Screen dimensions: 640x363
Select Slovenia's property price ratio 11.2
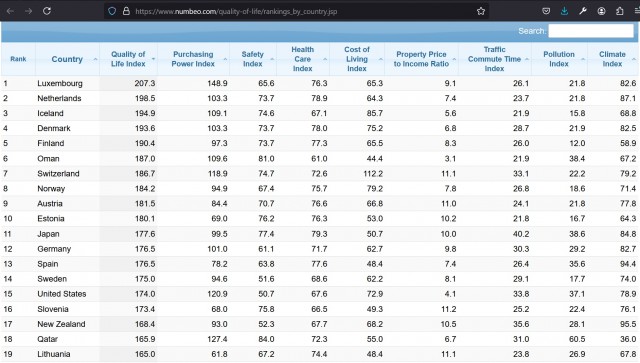[449, 309]
